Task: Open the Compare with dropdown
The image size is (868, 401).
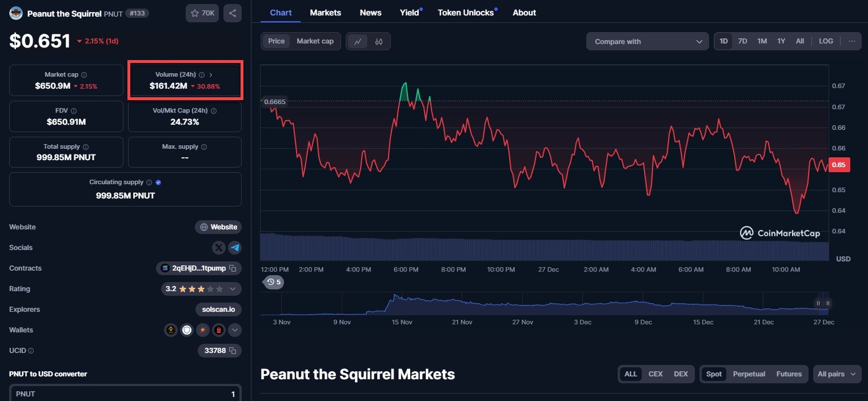Action: click(647, 41)
